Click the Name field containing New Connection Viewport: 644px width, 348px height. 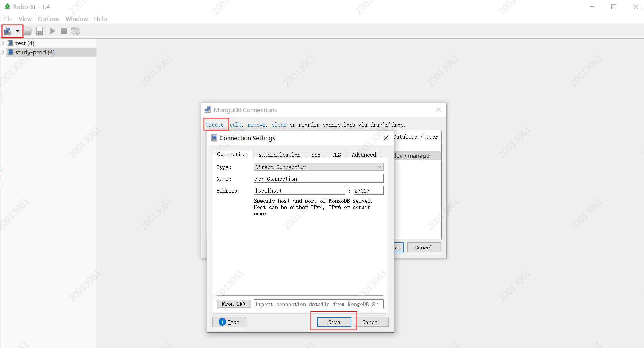coord(319,179)
